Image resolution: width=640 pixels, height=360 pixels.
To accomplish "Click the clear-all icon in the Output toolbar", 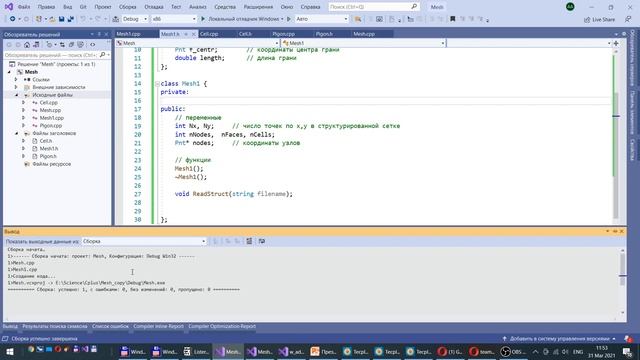I will 249,241.
